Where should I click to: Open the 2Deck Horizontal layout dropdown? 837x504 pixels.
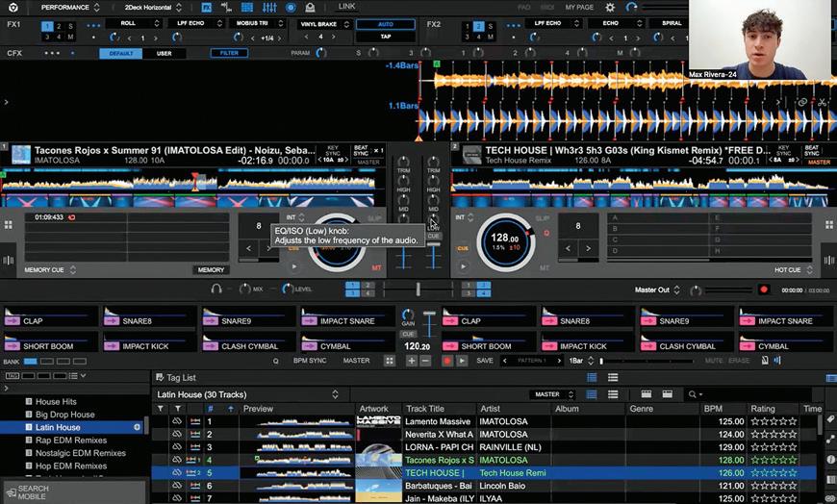pyautogui.click(x=152, y=7)
